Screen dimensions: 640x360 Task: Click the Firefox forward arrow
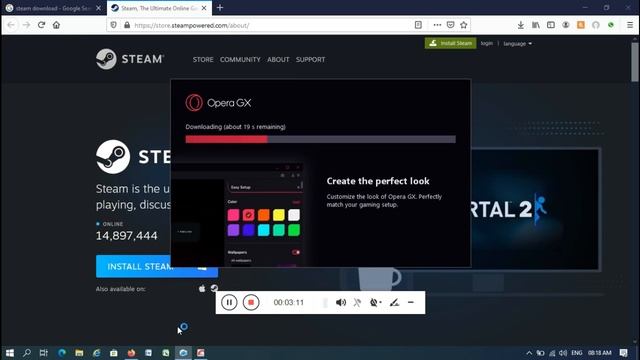(x=27, y=25)
